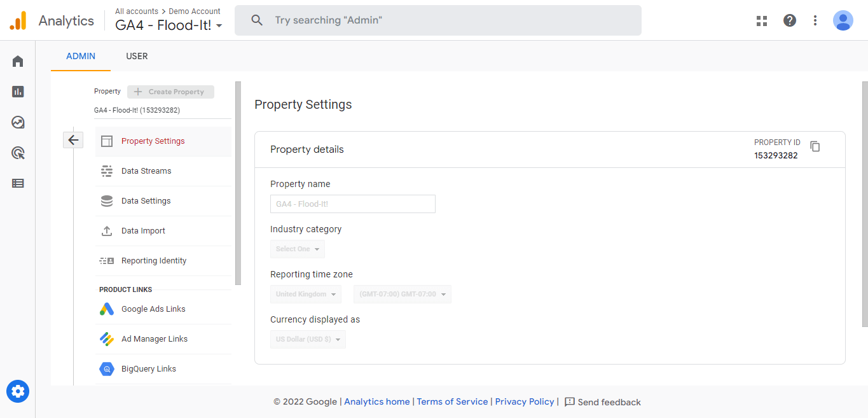Screen dimensions: 868x418
Task: Select BigQuery Links menu item
Action: coord(163,369)
